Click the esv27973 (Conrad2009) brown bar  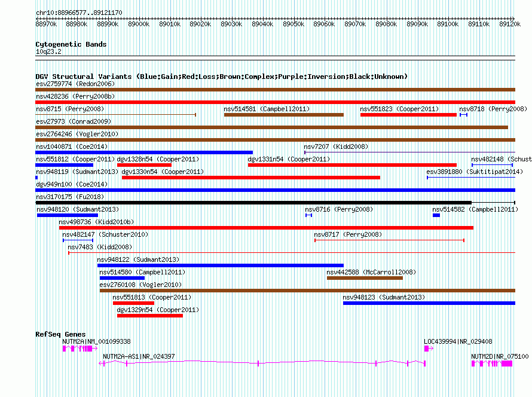[x=271, y=127]
